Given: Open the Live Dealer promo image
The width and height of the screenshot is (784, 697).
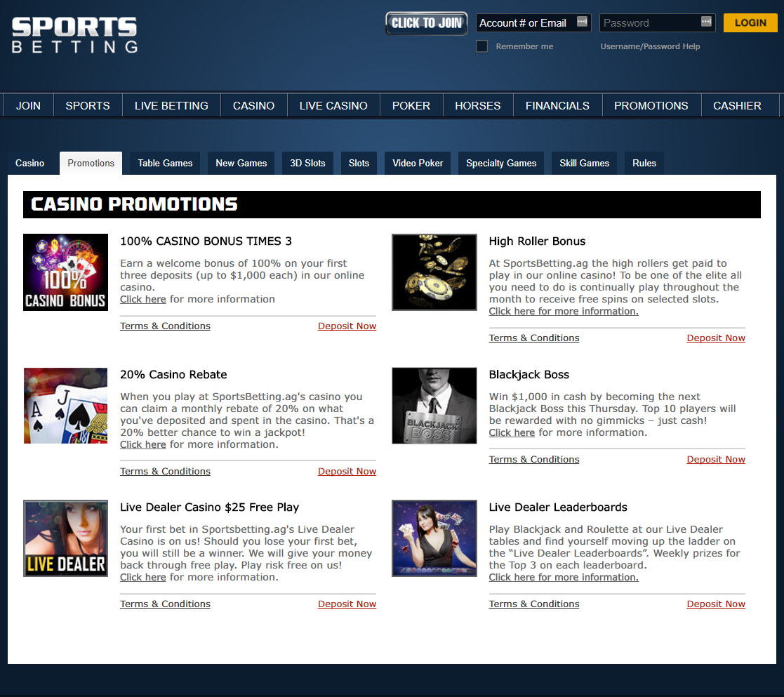Looking at the screenshot, I should [x=65, y=538].
